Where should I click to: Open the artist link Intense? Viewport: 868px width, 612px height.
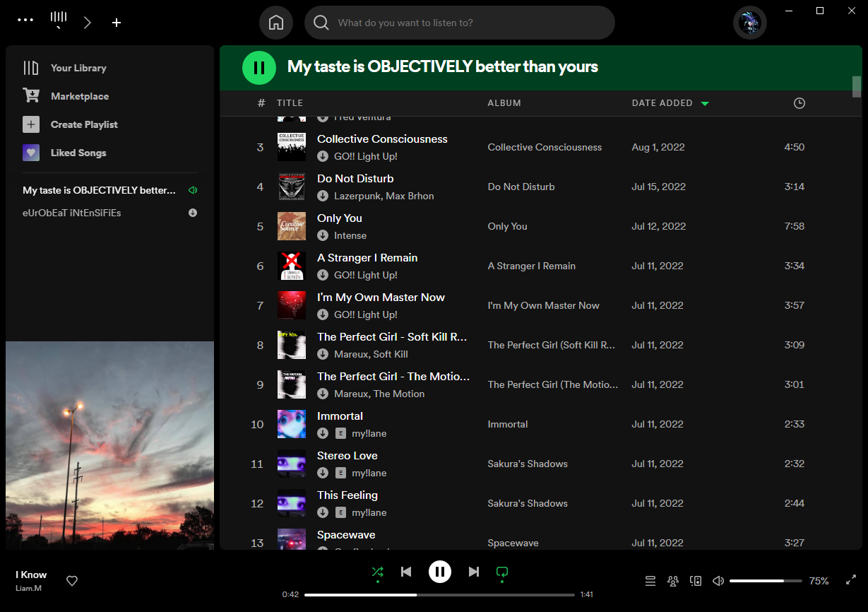click(350, 235)
